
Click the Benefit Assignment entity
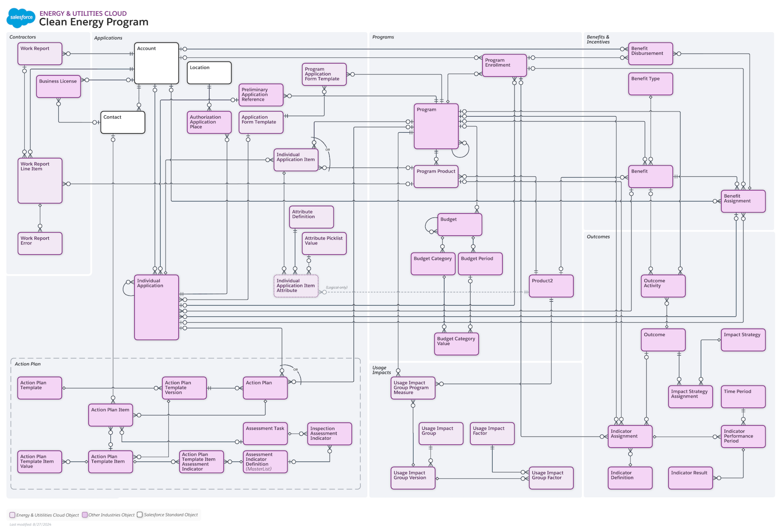743,201
